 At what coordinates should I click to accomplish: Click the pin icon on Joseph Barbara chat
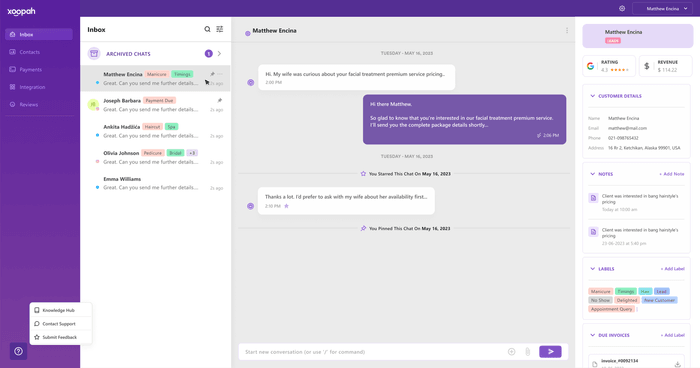point(219,100)
